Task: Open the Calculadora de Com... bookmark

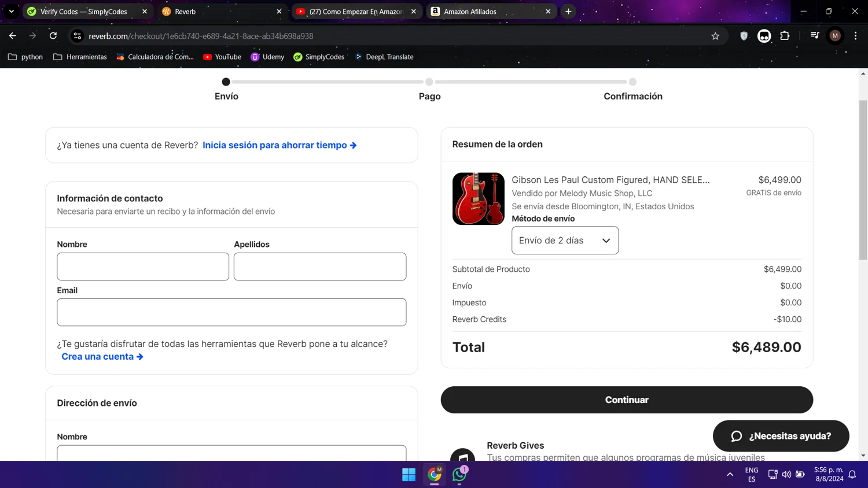Action: coord(155,57)
